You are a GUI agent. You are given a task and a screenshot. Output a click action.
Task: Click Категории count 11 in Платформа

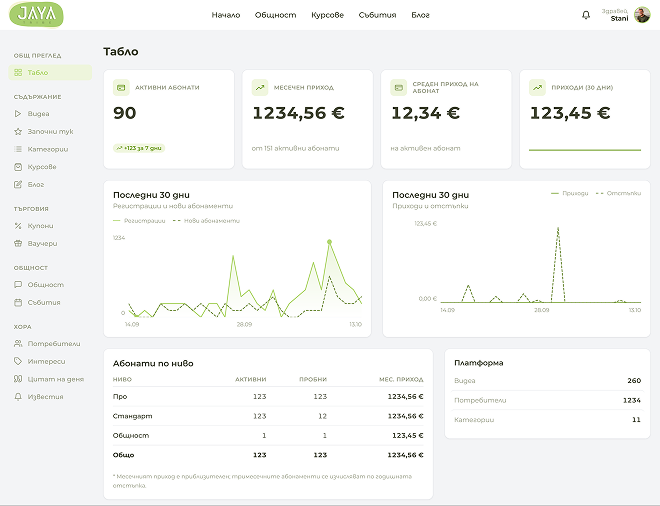[x=636, y=419]
